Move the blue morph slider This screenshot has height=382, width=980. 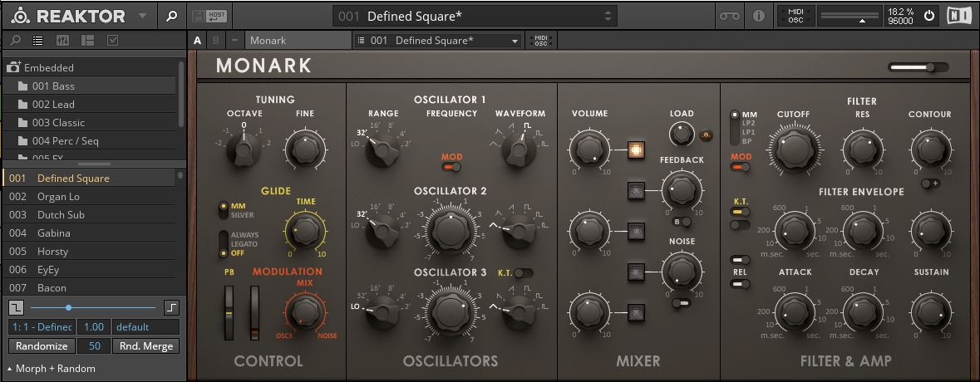(x=68, y=307)
